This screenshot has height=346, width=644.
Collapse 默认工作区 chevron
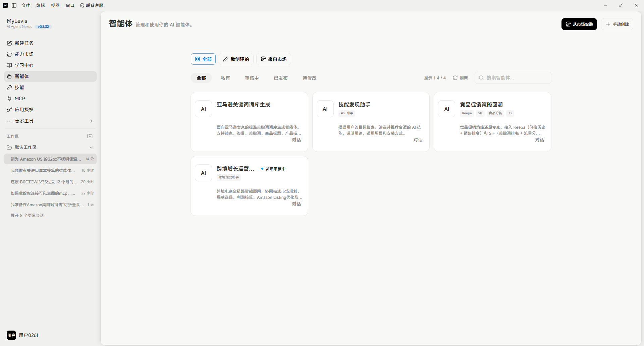[x=91, y=148]
